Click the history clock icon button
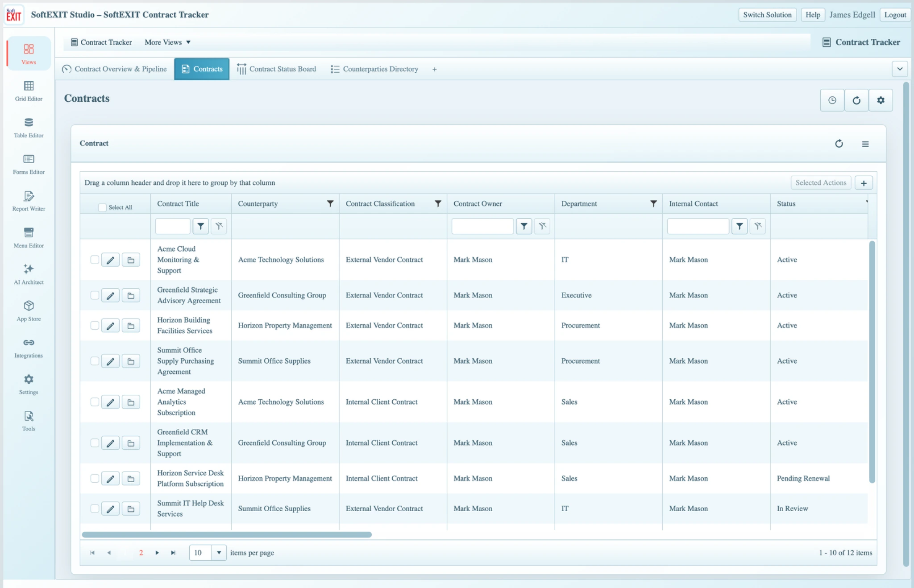This screenshot has height=588, width=914. (x=832, y=100)
